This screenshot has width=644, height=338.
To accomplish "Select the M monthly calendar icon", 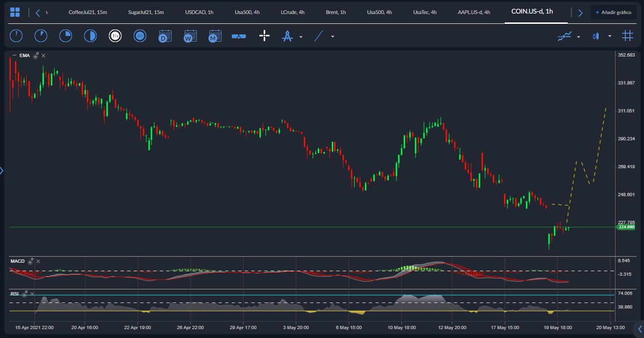I will (215, 36).
